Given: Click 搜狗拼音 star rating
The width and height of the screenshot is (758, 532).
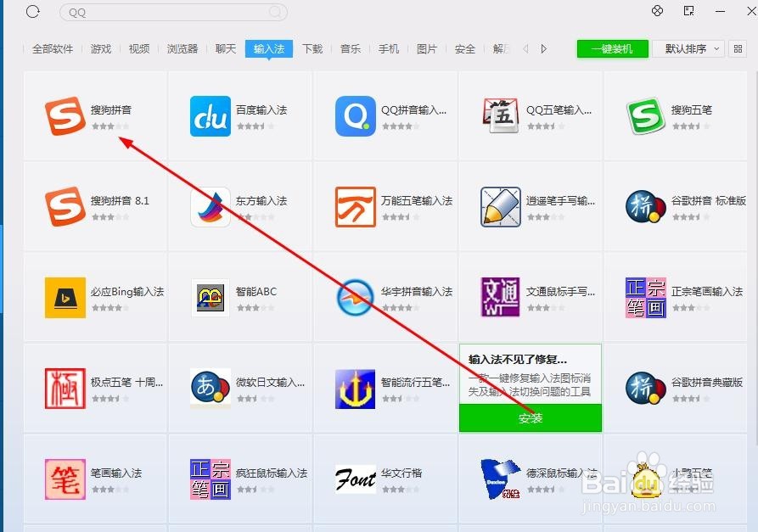Looking at the screenshot, I should tap(110, 126).
